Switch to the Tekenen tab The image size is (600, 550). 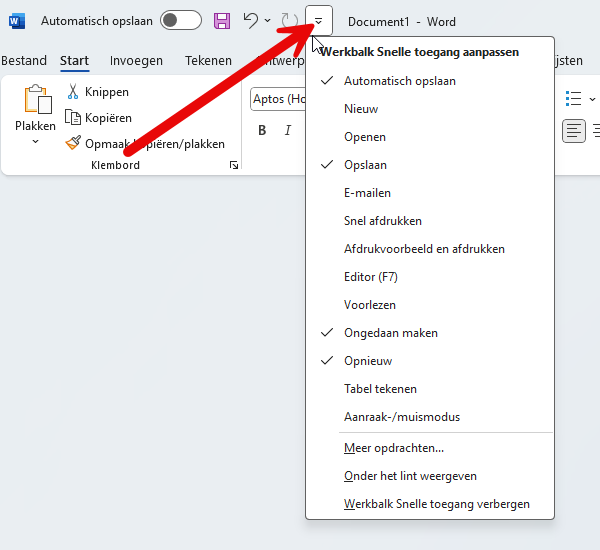[208, 61]
